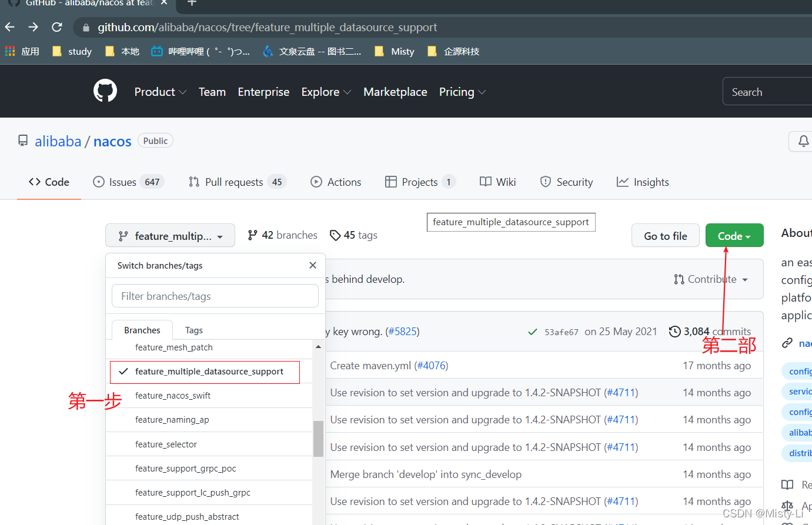
Task: Open the apps grid bookmark icon
Action: click(10, 51)
